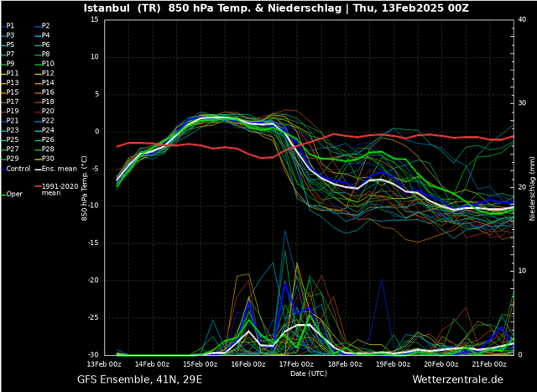
Task: Select the Niederschlag (mm) axis title
Action: click(532, 189)
